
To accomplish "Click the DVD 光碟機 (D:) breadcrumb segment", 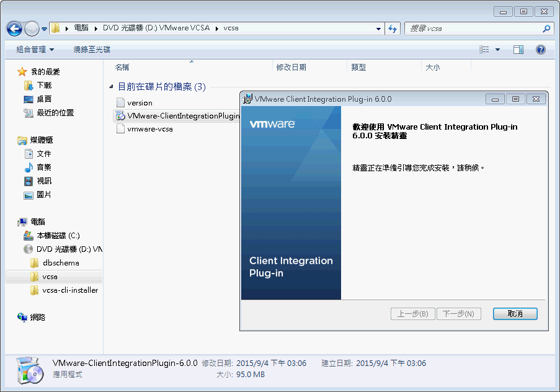I will (156, 29).
